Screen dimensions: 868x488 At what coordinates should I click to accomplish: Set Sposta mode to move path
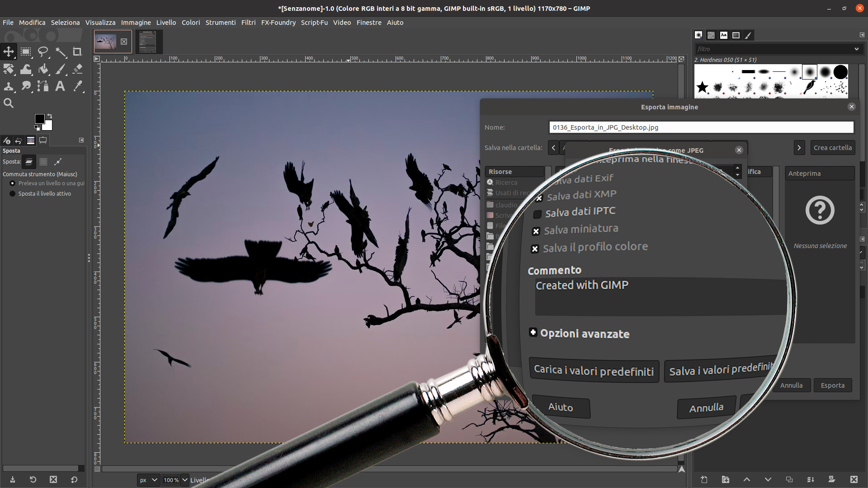58,161
